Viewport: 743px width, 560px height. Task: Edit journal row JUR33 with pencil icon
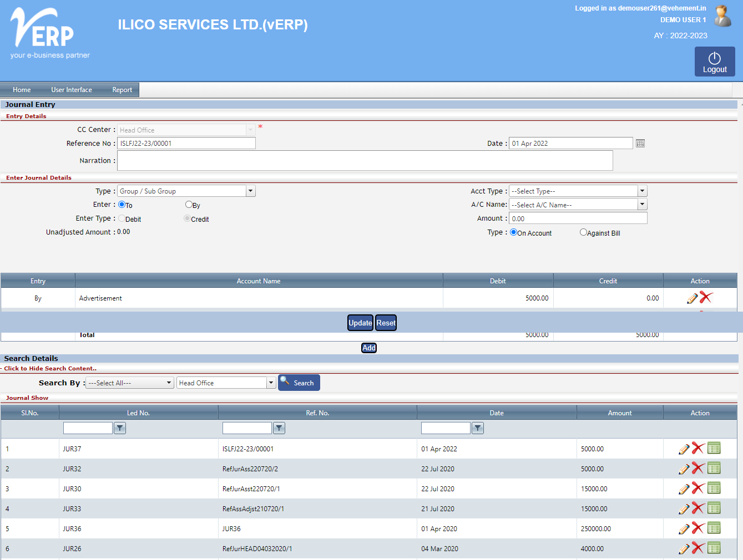pyautogui.click(x=684, y=509)
